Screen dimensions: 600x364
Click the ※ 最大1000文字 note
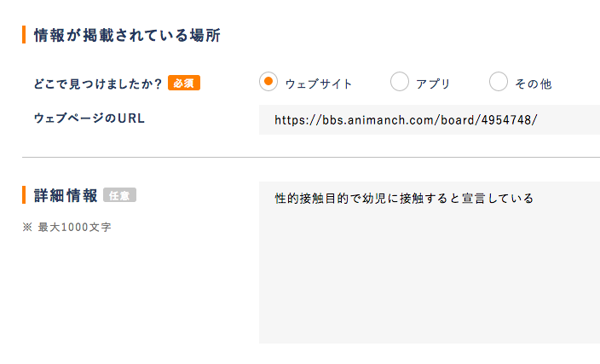click(66, 228)
